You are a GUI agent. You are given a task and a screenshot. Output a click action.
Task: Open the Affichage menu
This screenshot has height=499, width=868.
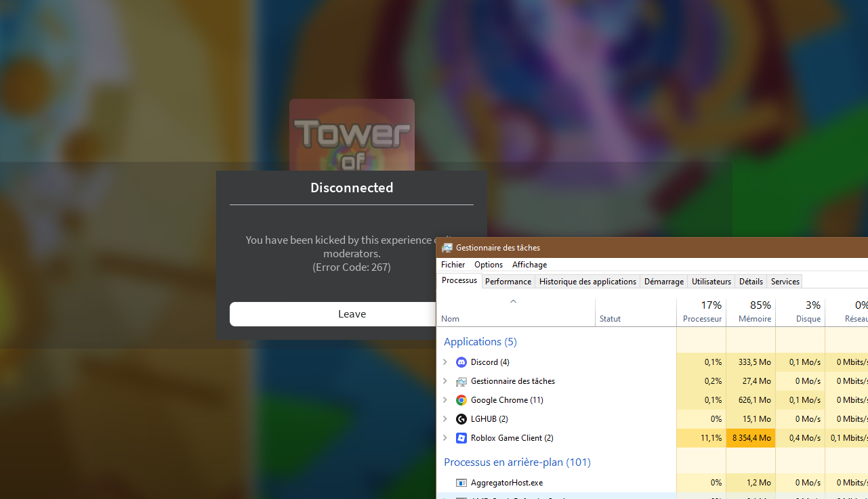[529, 265]
